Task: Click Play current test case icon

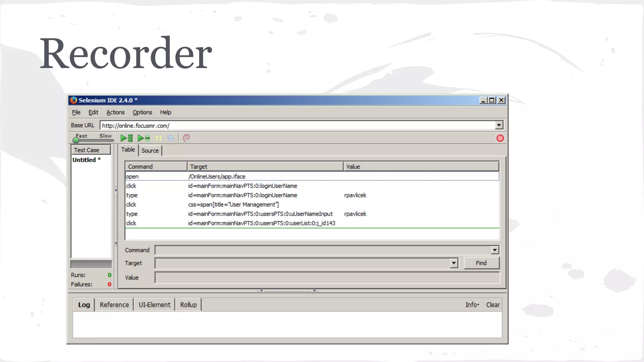Action: click(x=144, y=138)
